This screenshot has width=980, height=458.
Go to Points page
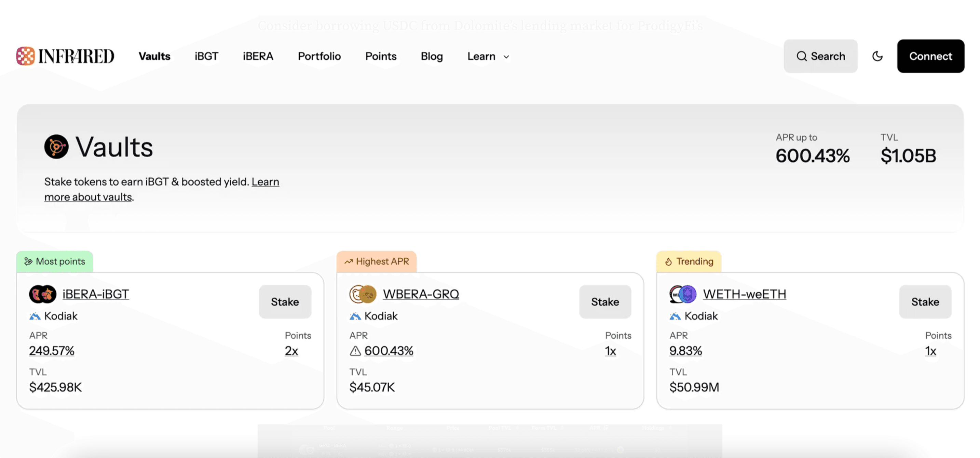(381, 56)
